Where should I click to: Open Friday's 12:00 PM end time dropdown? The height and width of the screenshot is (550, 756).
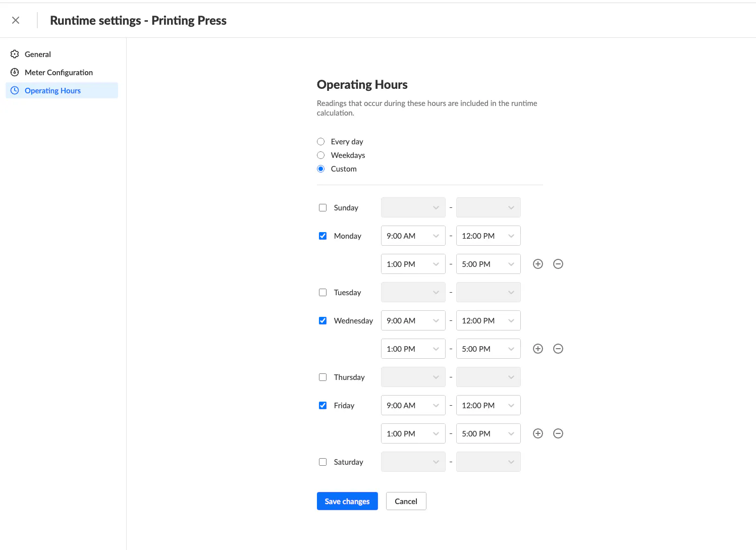click(x=488, y=405)
